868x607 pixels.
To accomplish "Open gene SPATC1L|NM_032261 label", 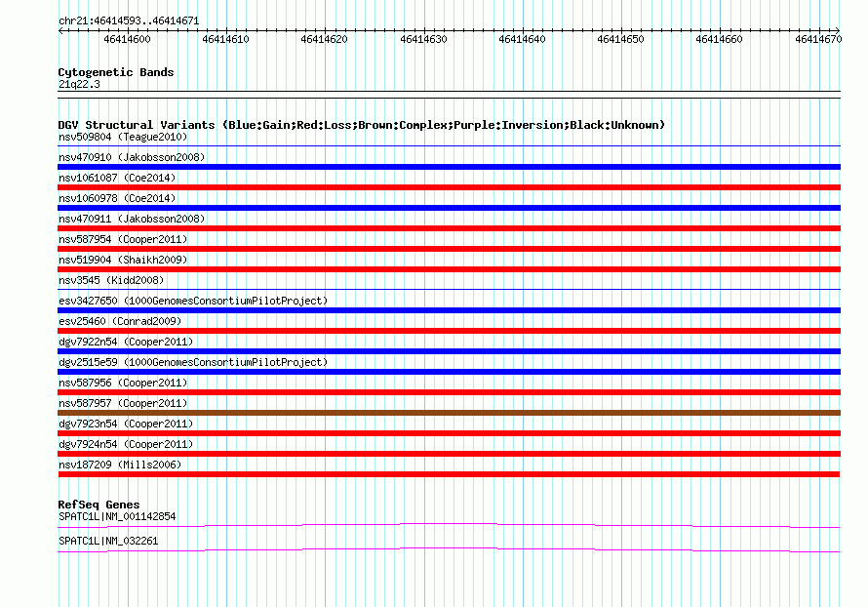I will (x=108, y=541).
